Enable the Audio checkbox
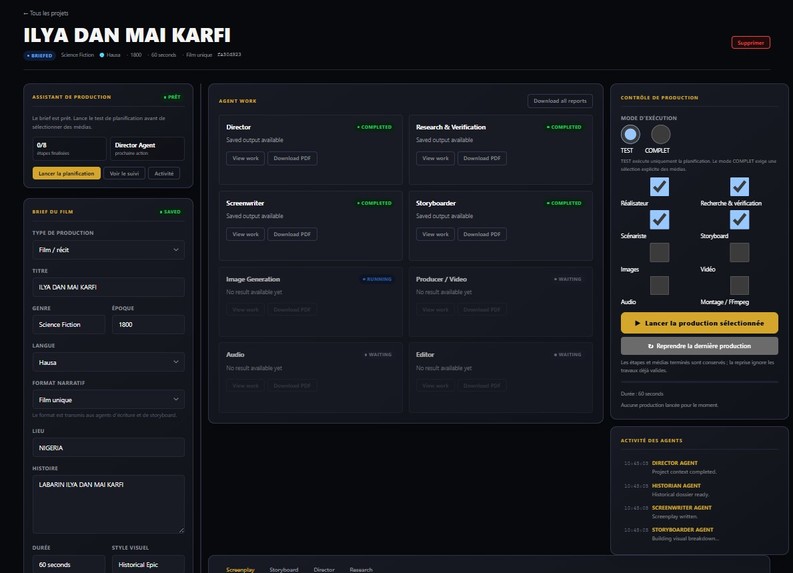Viewport: 793px width, 573px height. pos(659,285)
